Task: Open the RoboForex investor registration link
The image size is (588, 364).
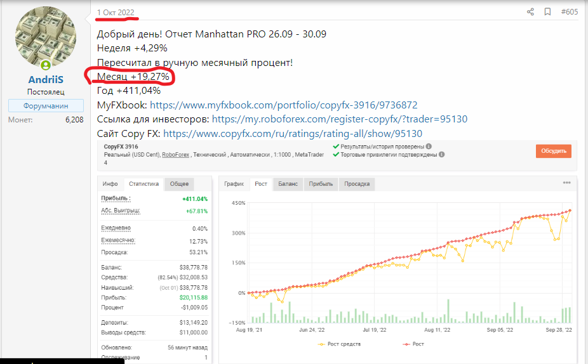Action: tap(339, 119)
